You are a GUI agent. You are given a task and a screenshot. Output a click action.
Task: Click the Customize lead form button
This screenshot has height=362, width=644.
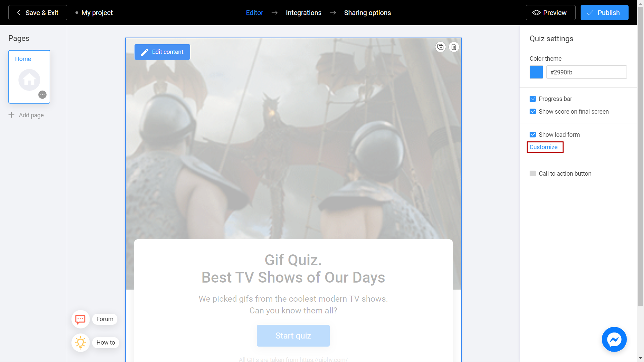543,147
